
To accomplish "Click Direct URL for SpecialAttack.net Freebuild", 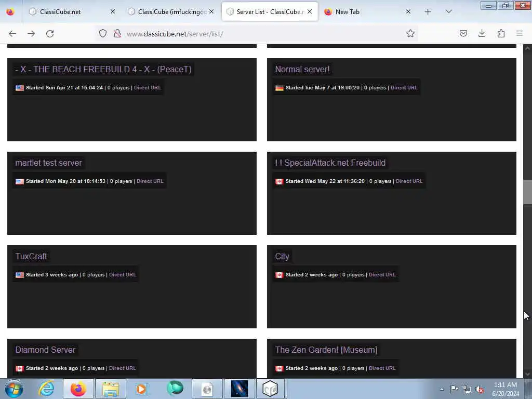I will coord(409,181).
